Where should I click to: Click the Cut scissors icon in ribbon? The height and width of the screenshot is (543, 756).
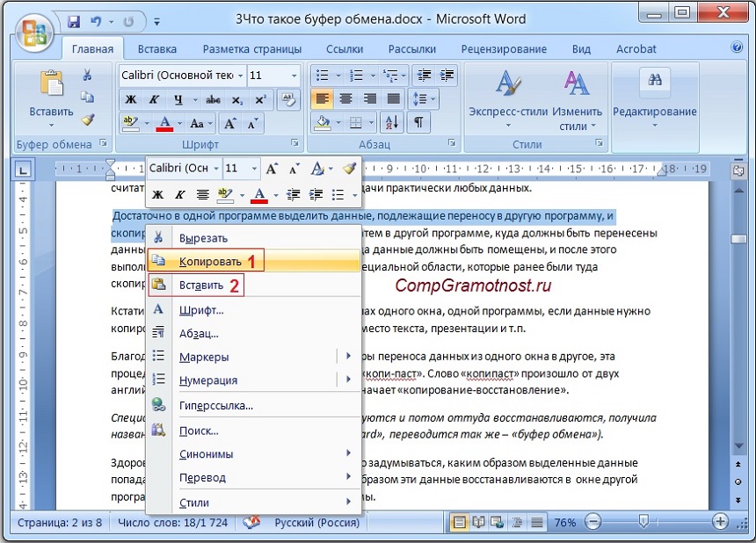point(87,75)
